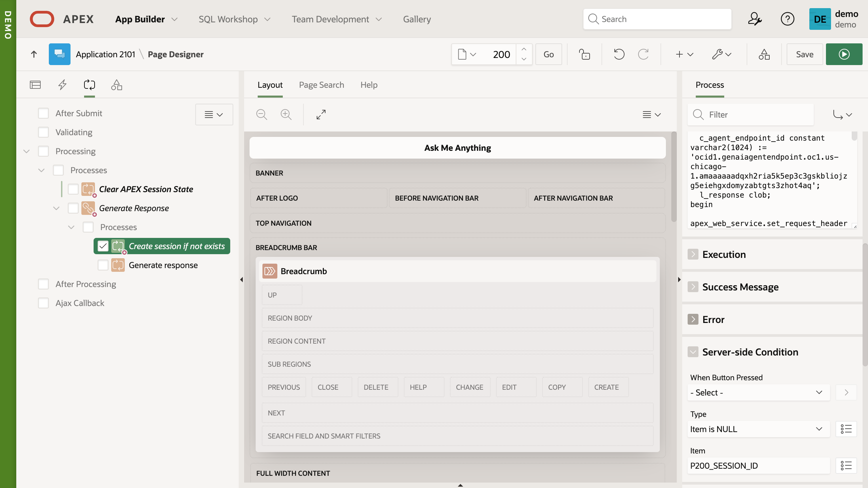
Task: Zoom out the layout view
Action: pos(261,115)
